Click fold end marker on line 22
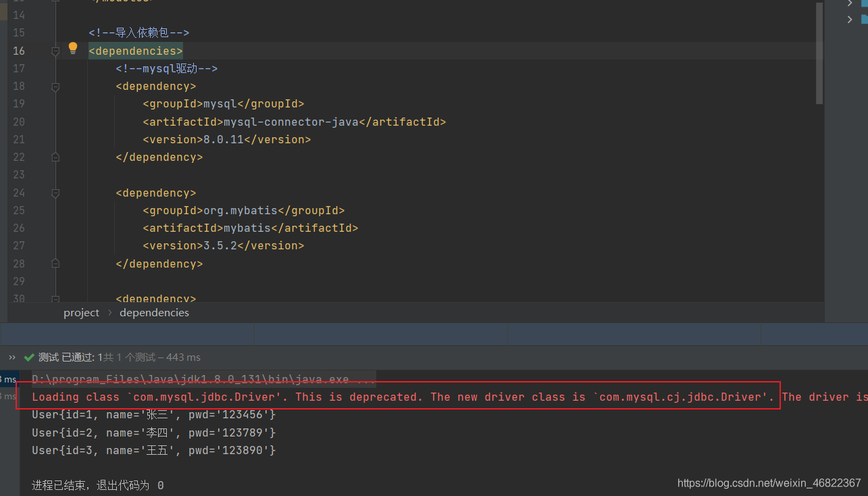The height and width of the screenshot is (496, 868). tap(55, 157)
